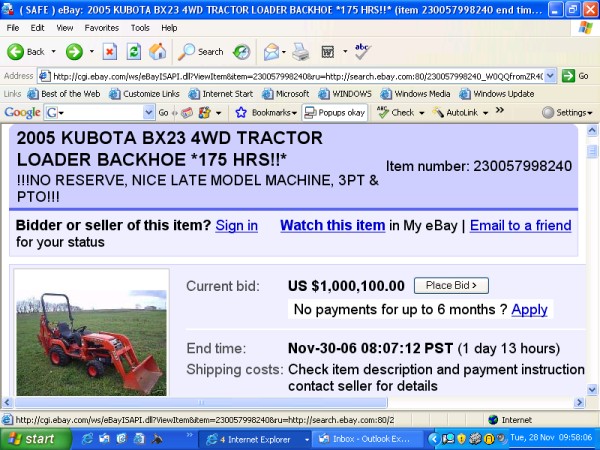Show more Google toolbar buttons chevron
Viewport: 600px width, 450px height.
[499, 111]
